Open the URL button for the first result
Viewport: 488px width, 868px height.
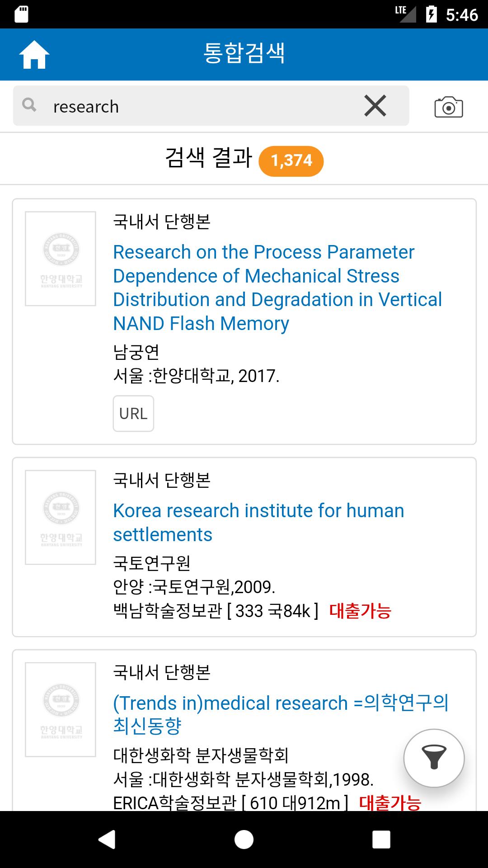[133, 413]
